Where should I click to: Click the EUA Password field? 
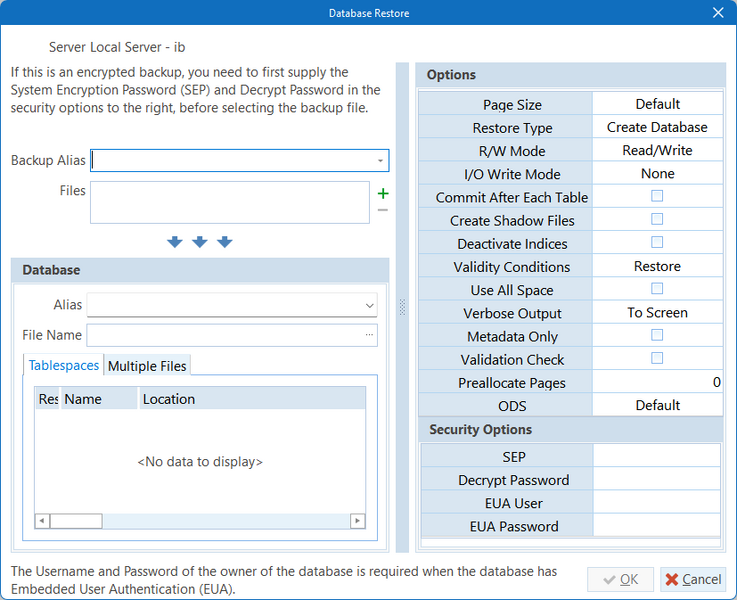coord(657,525)
